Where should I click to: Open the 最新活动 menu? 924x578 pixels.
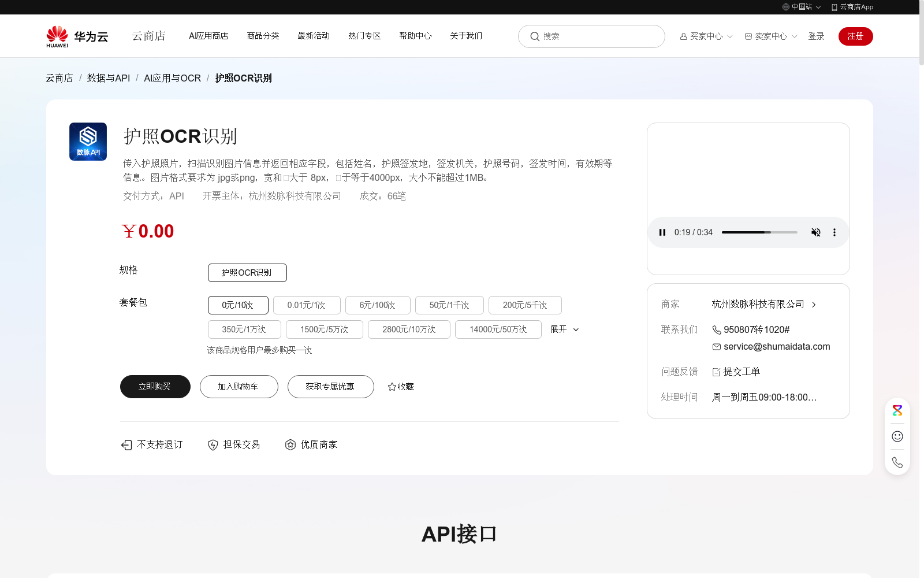pos(314,36)
